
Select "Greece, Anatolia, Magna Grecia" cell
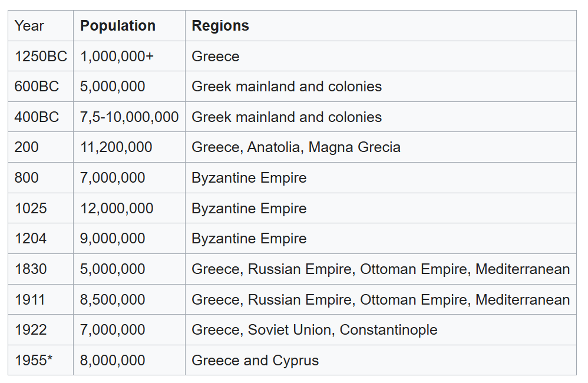click(x=296, y=147)
